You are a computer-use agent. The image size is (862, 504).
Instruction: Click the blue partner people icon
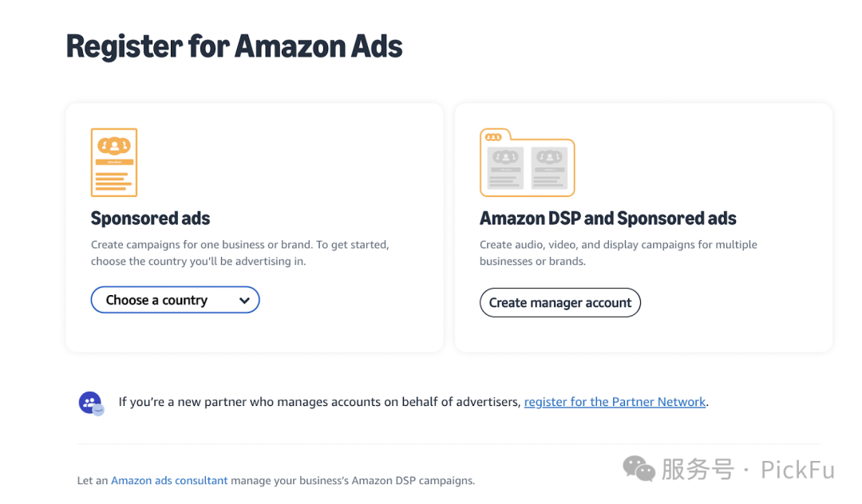[91, 403]
